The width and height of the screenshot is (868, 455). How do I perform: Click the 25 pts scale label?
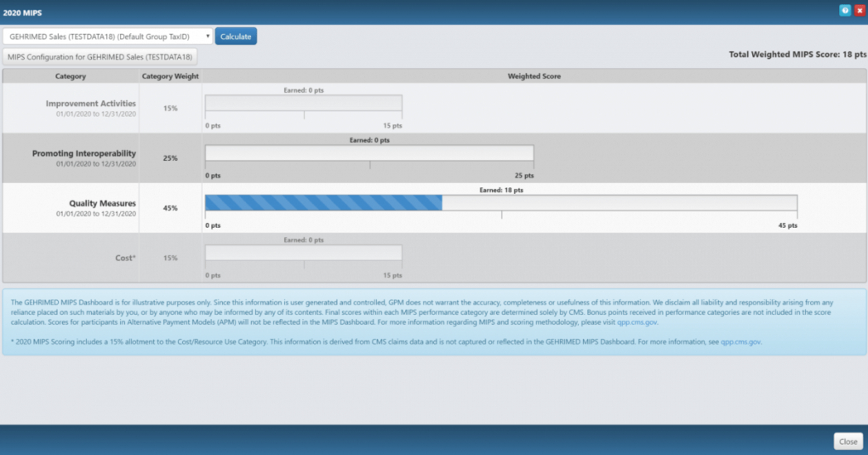coord(524,175)
